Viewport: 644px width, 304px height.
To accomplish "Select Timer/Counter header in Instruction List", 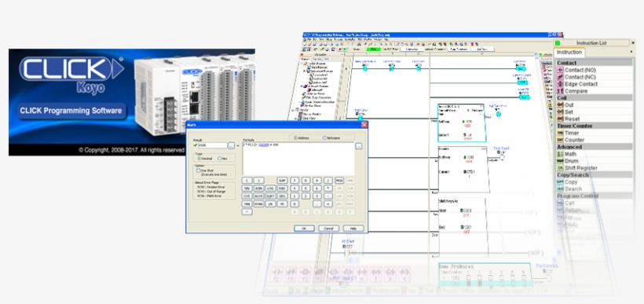I will pyautogui.click(x=594, y=126).
